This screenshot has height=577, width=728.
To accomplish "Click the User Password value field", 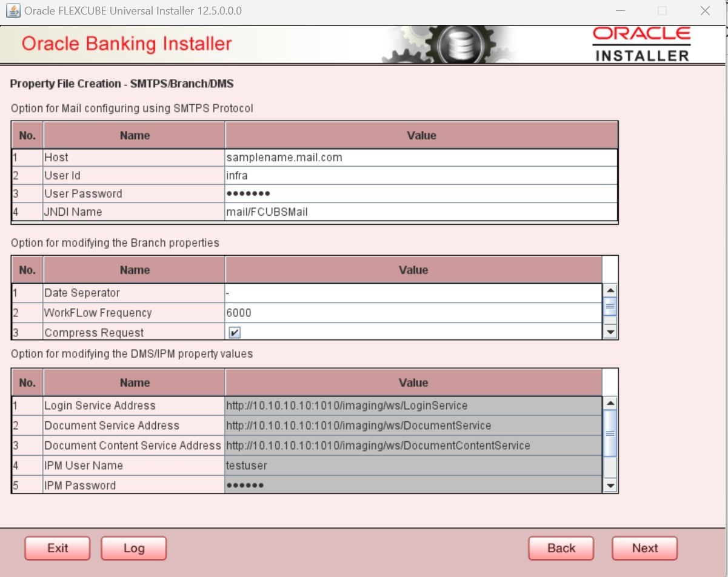I will pyautogui.click(x=421, y=194).
